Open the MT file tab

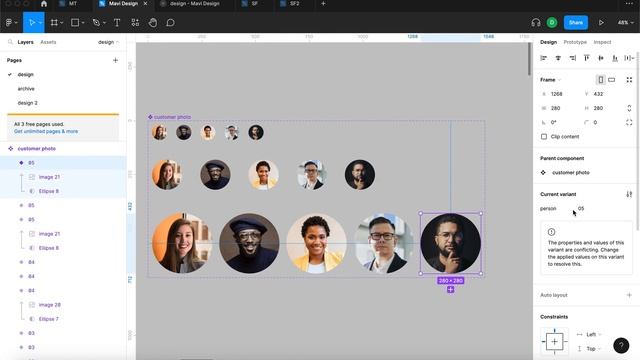point(73,4)
